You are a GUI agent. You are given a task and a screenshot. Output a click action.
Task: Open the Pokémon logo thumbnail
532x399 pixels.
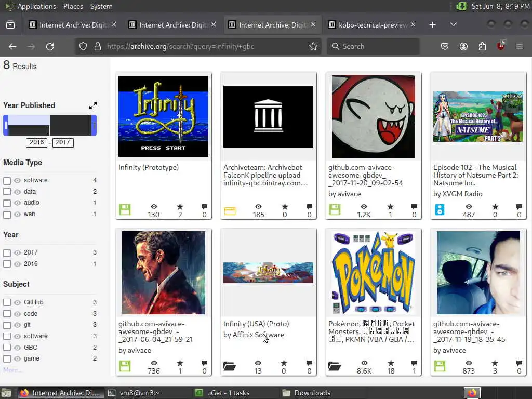click(x=373, y=273)
